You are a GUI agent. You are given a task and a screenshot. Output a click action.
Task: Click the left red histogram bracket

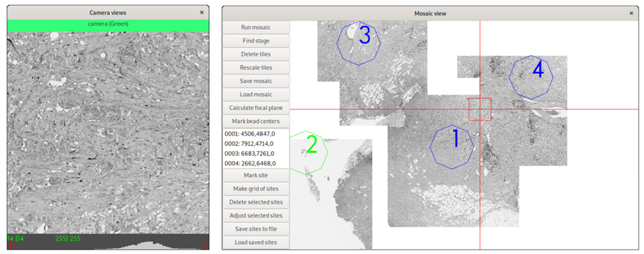12,245
